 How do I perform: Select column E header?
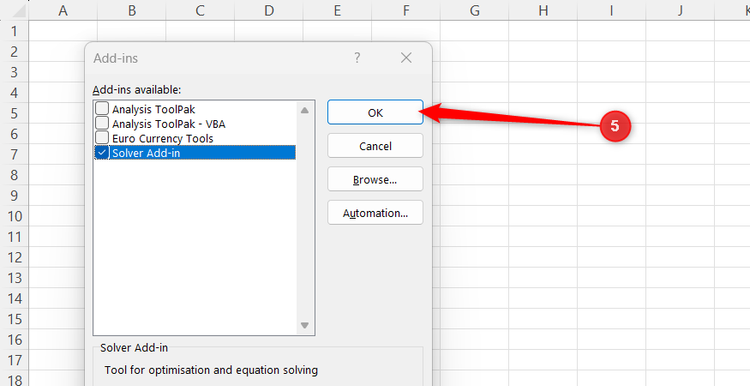pyautogui.click(x=337, y=10)
